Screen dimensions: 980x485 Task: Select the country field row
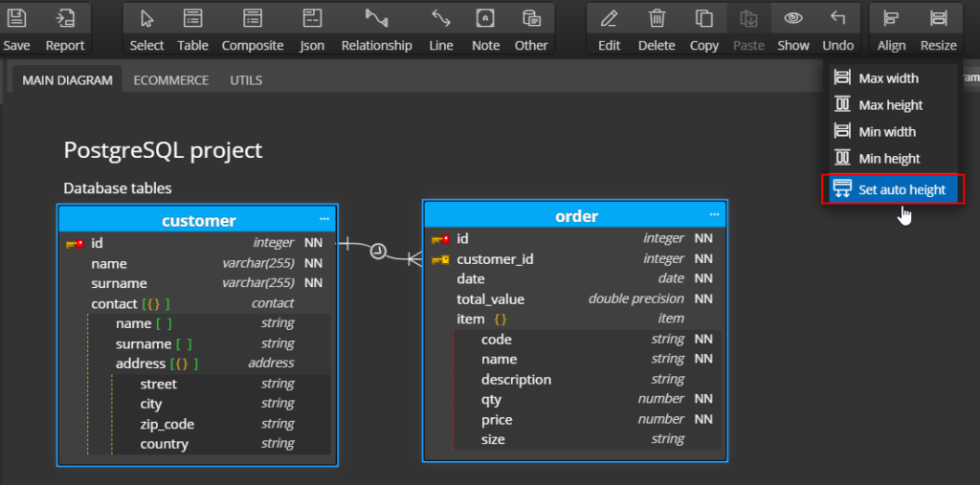pos(220,445)
